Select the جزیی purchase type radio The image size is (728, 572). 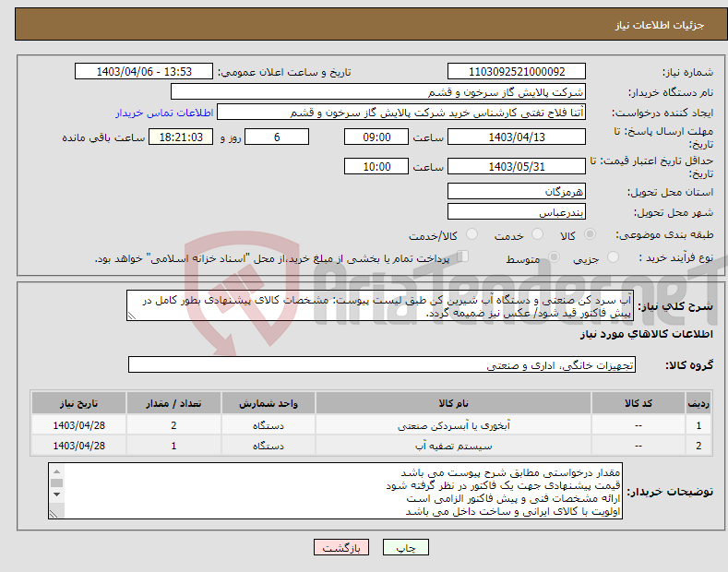click(613, 256)
